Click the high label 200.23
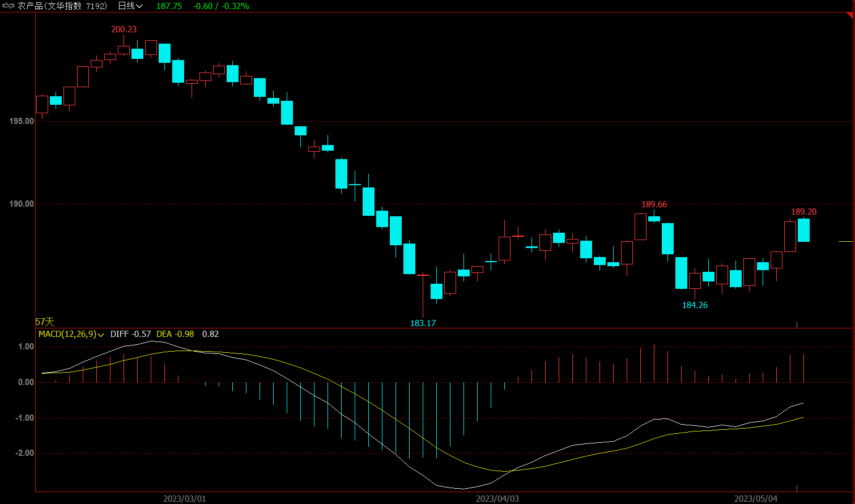This screenshot has width=855, height=504. coord(124,29)
